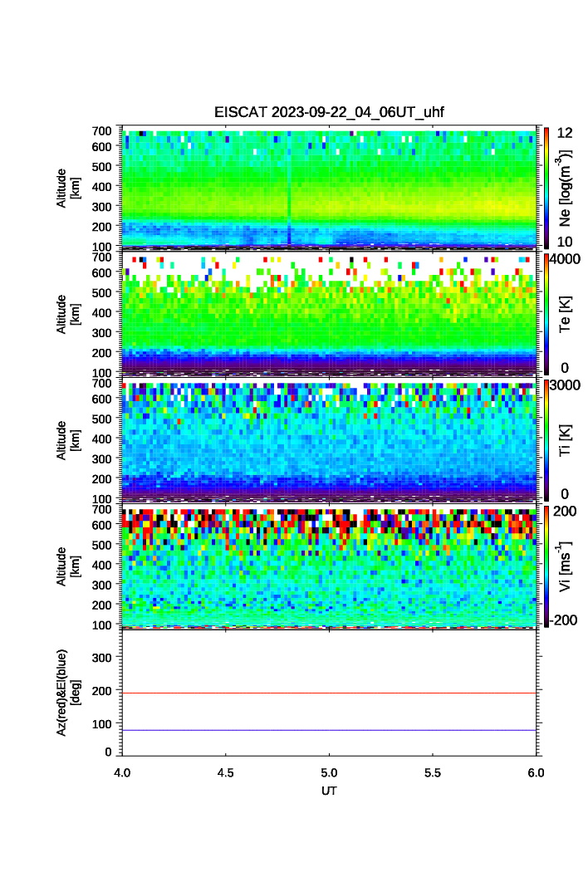Click the UT x-axis label
Viewport: 588px width, 882px height.
tap(329, 791)
